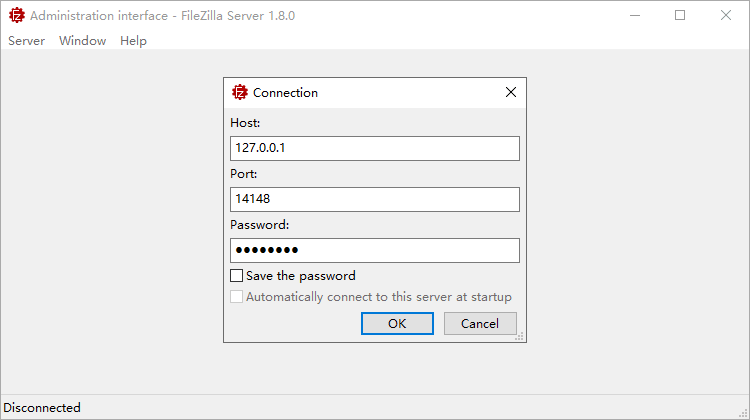The width and height of the screenshot is (750, 420).
Task: Minimize the Administration interface window
Action: coord(634,15)
